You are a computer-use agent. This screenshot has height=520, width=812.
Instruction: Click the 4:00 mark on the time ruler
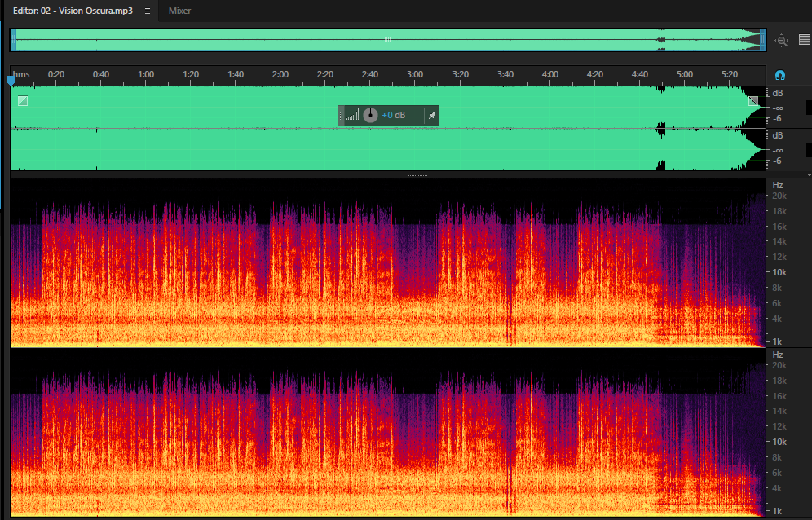pyautogui.click(x=550, y=75)
